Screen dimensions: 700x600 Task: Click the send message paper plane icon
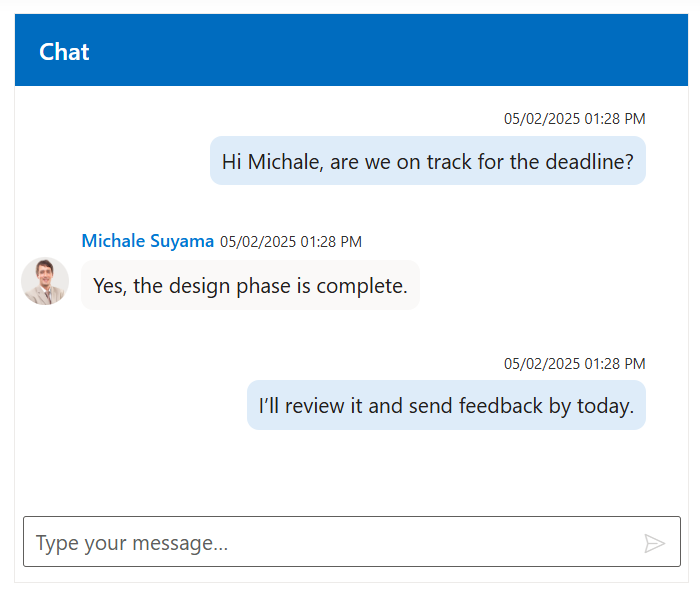pyautogui.click(x=654, y=543)
